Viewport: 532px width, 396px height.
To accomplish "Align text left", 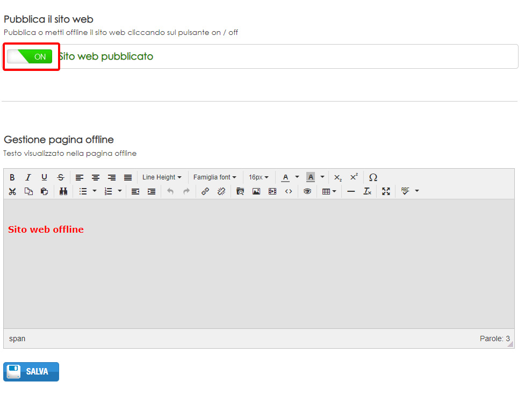I will coord(80,177).
